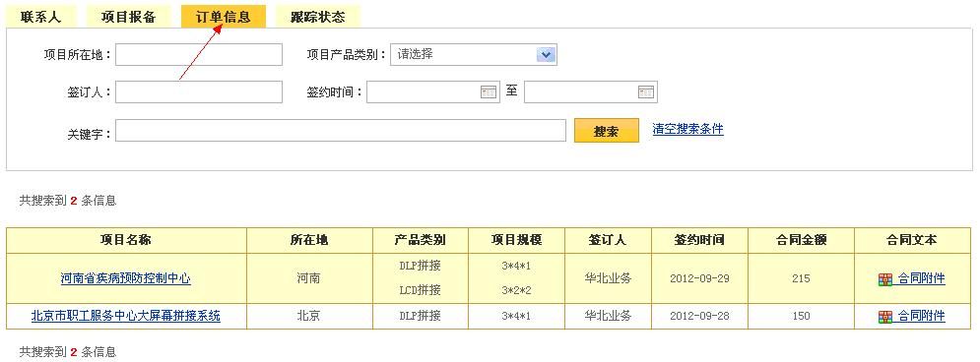Screen dimensions: 980x362
Task: Click the 搜索 button
Action: tap(607, 131)
